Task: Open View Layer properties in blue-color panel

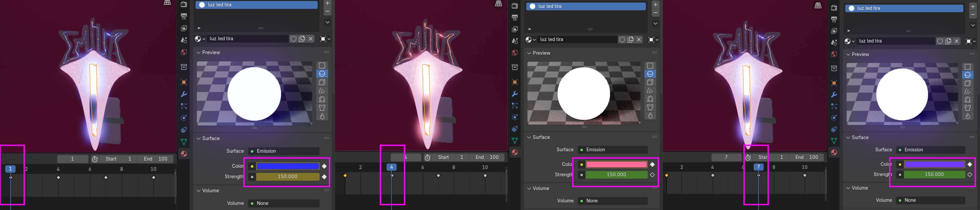Action: [x=184, y=28]
